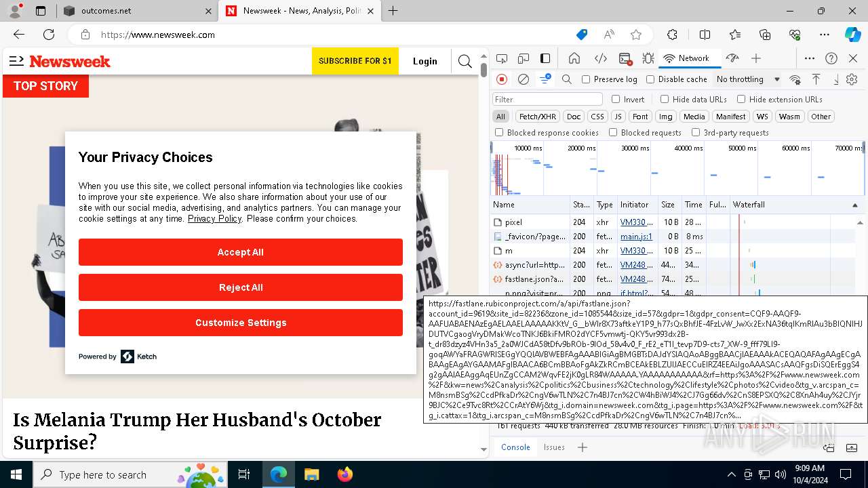Enable Hide data URLs
The image size is (868, 488).
tap(665, 99)
